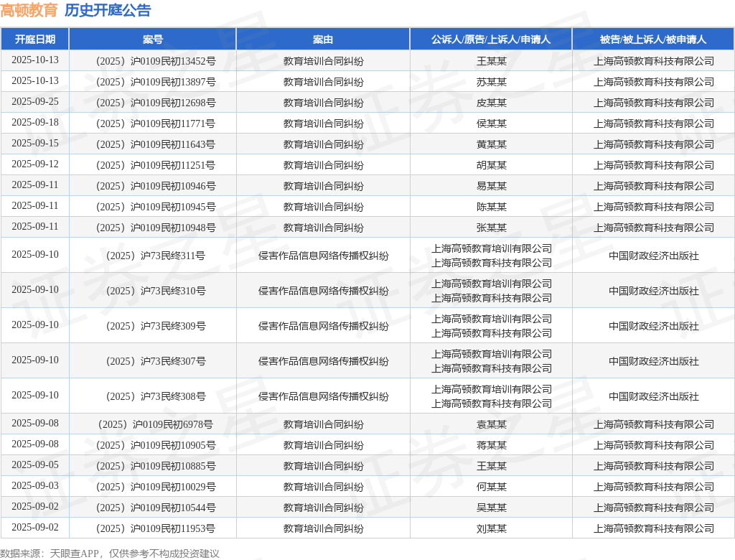Click plaintiff name 刘某某
The width and height of the screenshot is (735, 560).
pos(491,528)
